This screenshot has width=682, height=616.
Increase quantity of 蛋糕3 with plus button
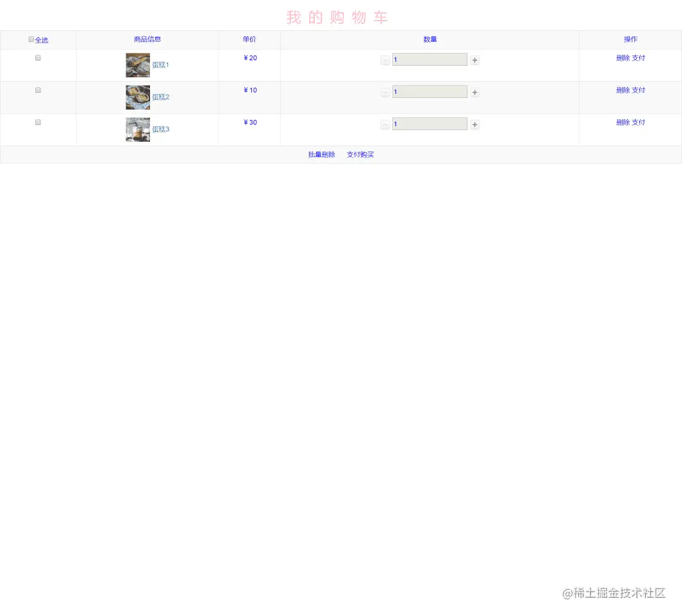pyautogui.click(x=475, y=124)
